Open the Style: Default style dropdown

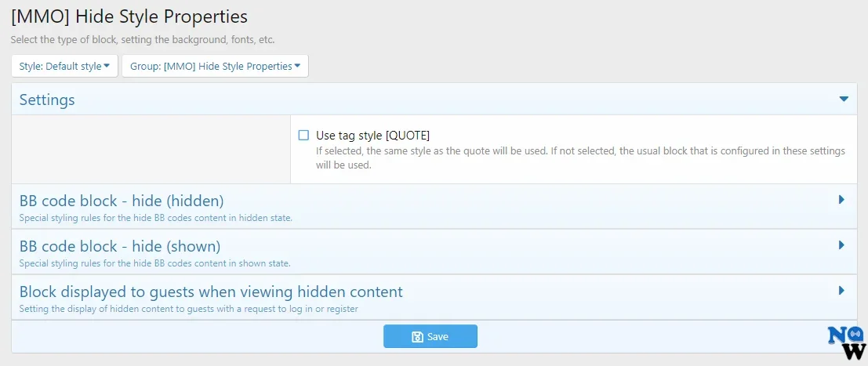(64, 67)
